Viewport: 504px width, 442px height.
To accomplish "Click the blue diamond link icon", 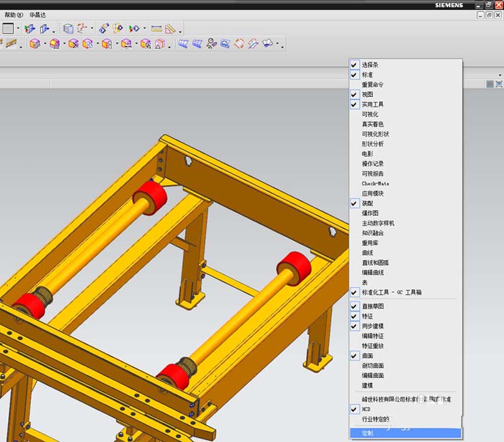I will (103, 28).
